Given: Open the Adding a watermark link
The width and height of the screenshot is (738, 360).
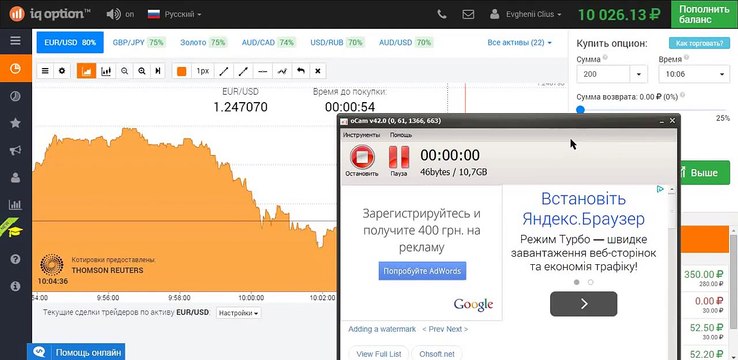Looking at the screenshot, I should (382, 329).
